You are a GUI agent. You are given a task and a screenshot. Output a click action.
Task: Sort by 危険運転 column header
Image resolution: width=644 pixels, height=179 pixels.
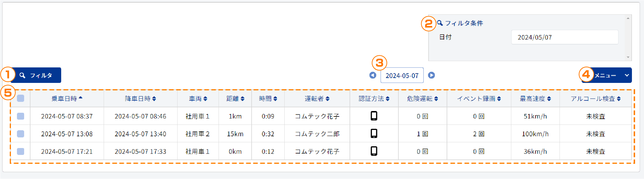click(x=422, y=99)
